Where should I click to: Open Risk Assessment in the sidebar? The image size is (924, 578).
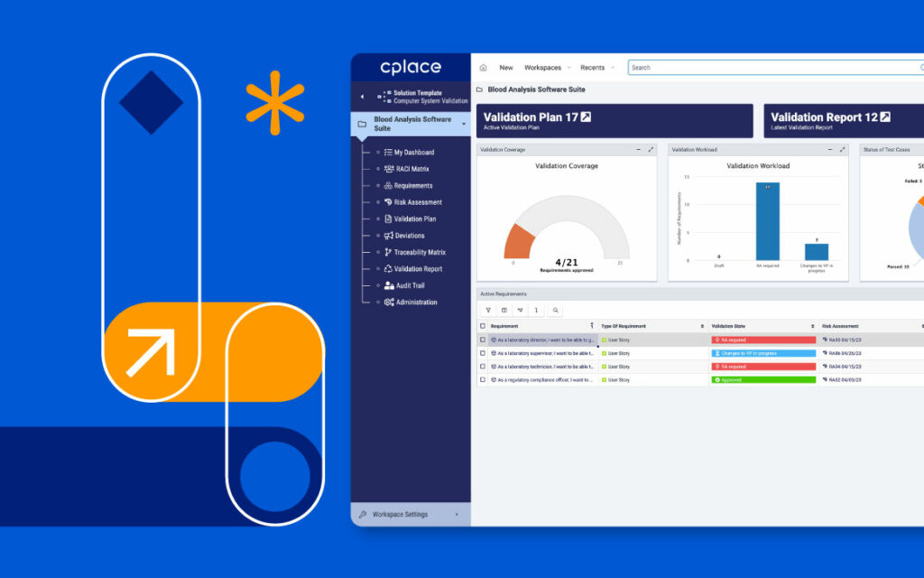coord(418,202)
